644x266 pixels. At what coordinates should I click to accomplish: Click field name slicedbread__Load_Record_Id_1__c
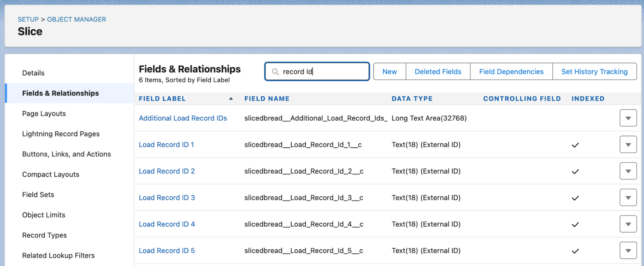(303, 144)
